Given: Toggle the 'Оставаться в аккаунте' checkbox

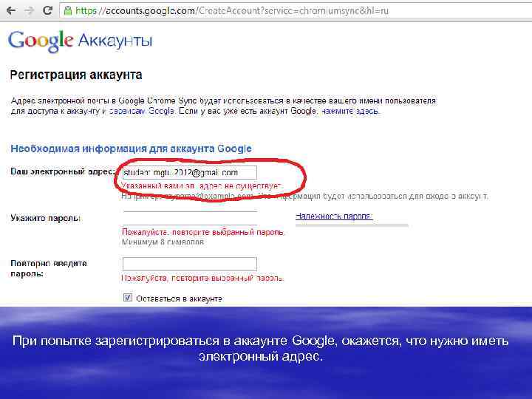Looking at the screenshot, I should coord(128,298).
